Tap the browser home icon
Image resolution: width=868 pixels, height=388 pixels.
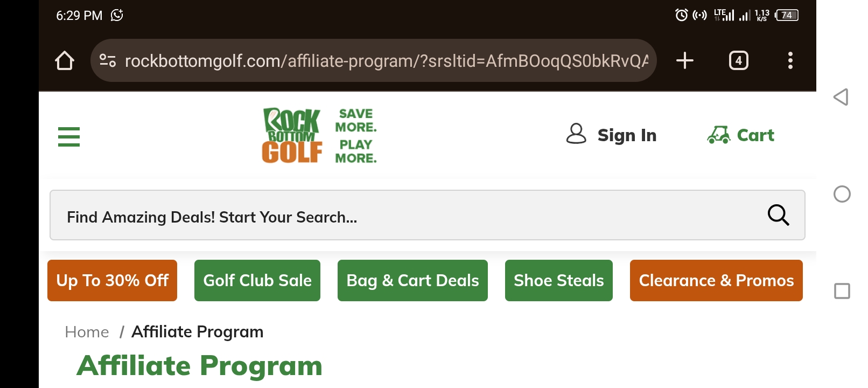coord(65,60)
